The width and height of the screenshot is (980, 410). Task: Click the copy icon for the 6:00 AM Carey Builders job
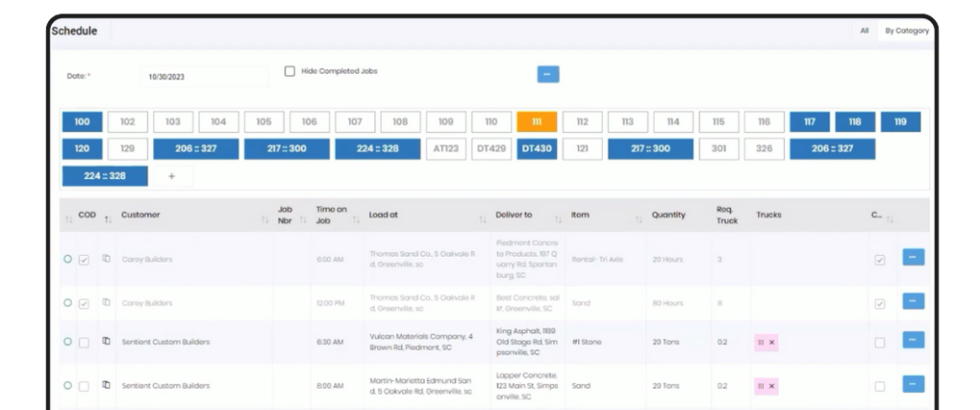105,259
